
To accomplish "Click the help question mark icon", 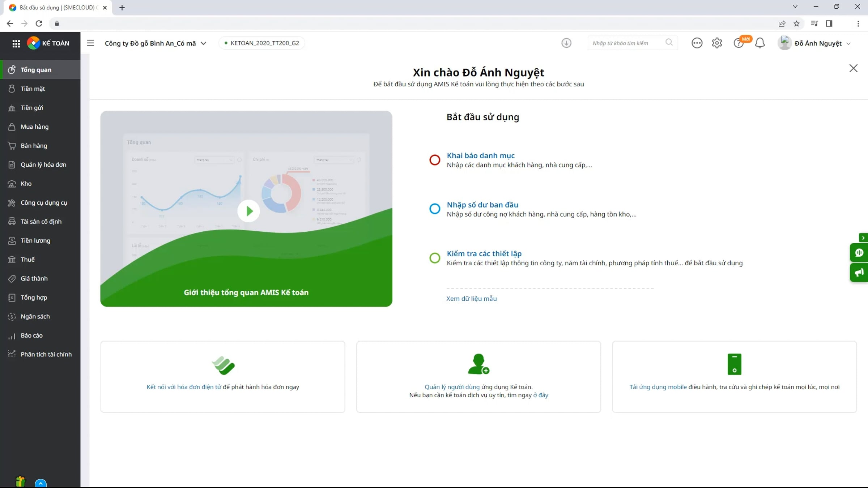I will point(738,43).
